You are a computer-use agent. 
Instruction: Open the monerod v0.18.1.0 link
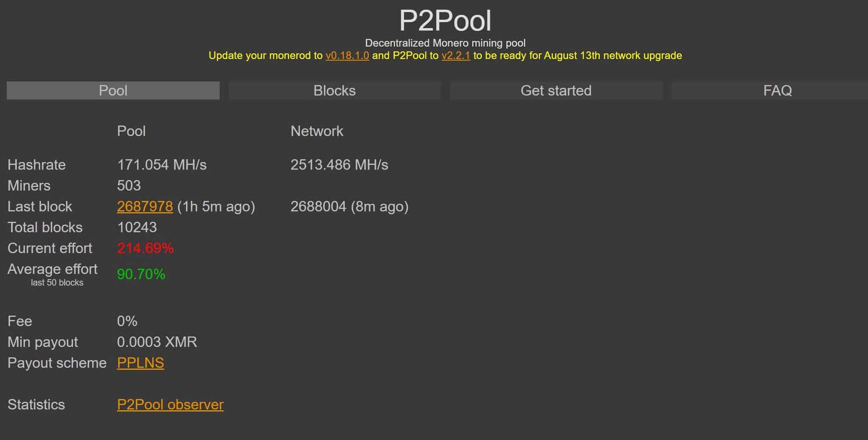347,56
